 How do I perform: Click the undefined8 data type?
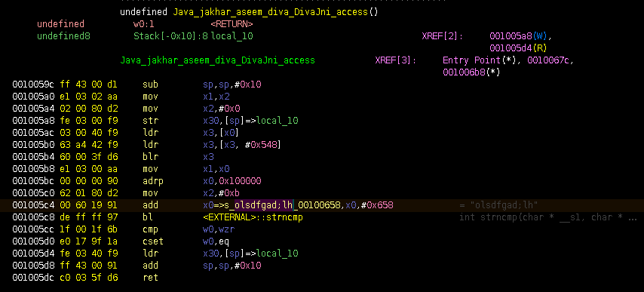coord(63,36)
